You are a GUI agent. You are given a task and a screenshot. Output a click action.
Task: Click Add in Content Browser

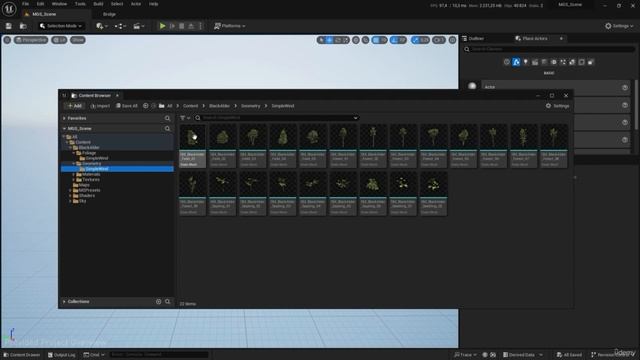(74, 106)
